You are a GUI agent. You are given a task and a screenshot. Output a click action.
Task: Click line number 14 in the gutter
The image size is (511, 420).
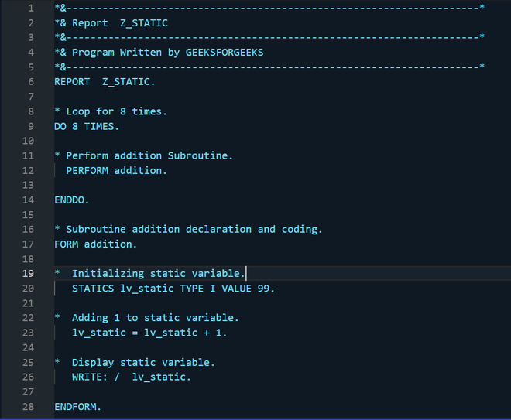point(29,200)
